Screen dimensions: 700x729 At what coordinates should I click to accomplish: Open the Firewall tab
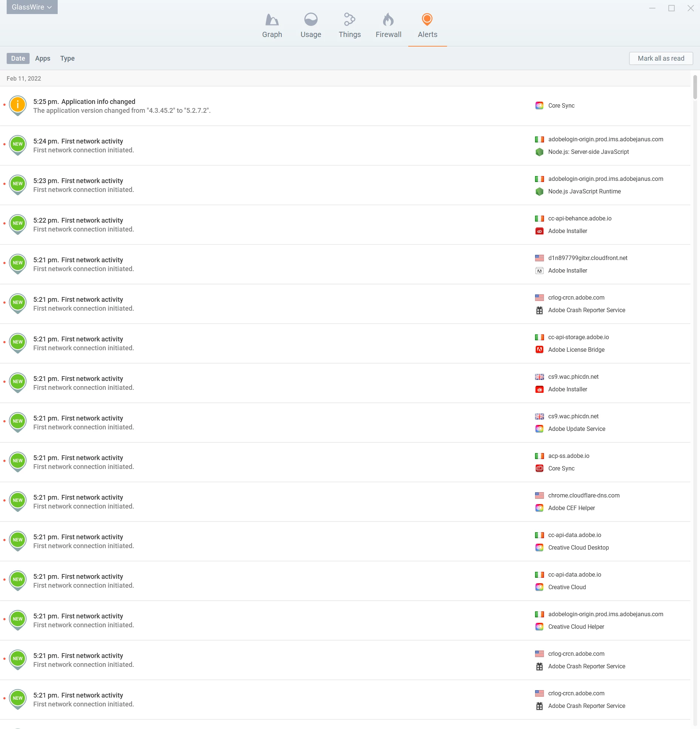click(388, 25)
